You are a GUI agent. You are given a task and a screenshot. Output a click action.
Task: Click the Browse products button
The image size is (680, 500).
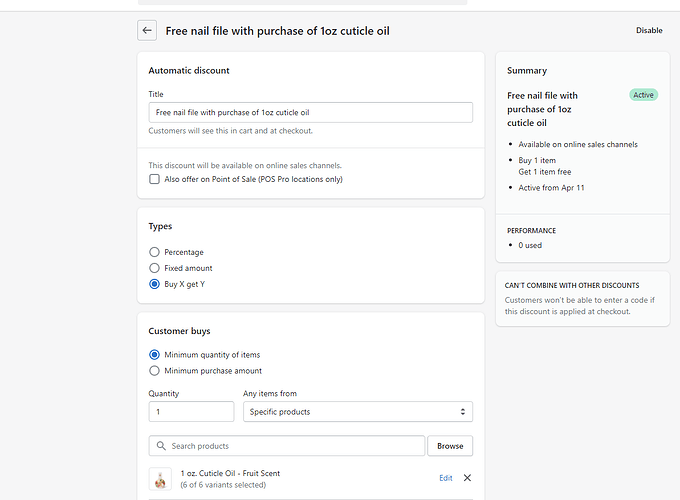click(x=450, y=446)
